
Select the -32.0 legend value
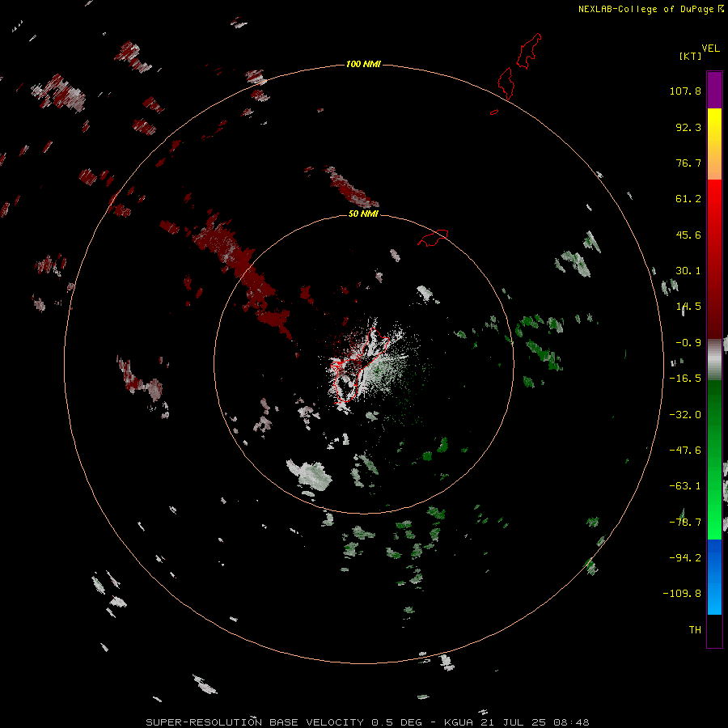pyautogui.click(x=685, y=415)
